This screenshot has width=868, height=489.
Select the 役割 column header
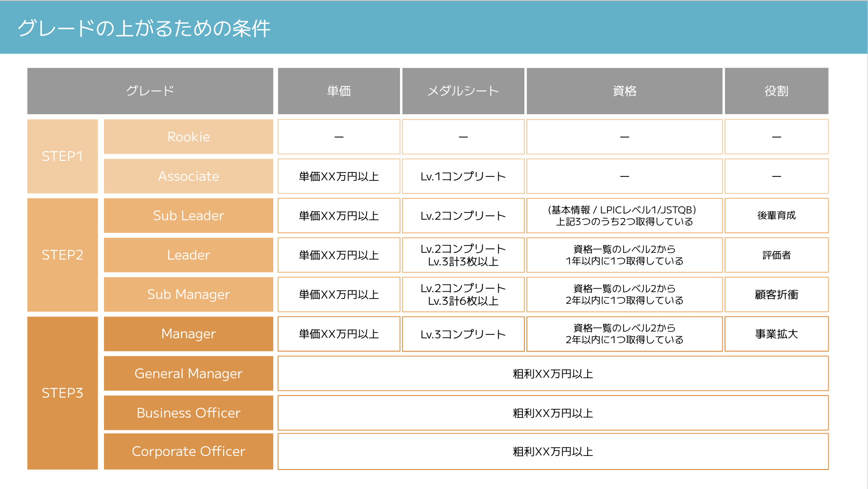point(777,91)
